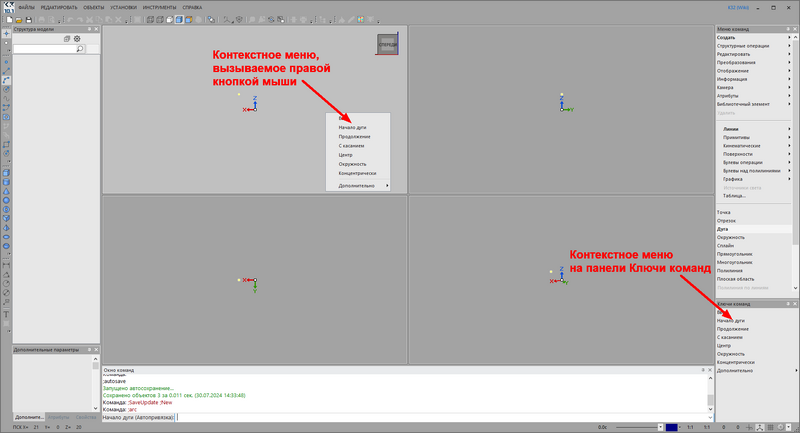Choose Продолжение in viewport context menu

click(x=358, y=137)
